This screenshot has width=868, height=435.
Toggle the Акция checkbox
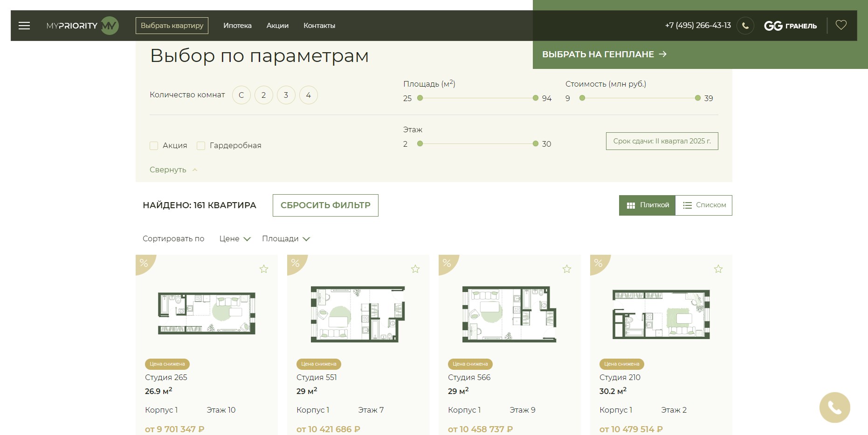click(x=154, y=146)
